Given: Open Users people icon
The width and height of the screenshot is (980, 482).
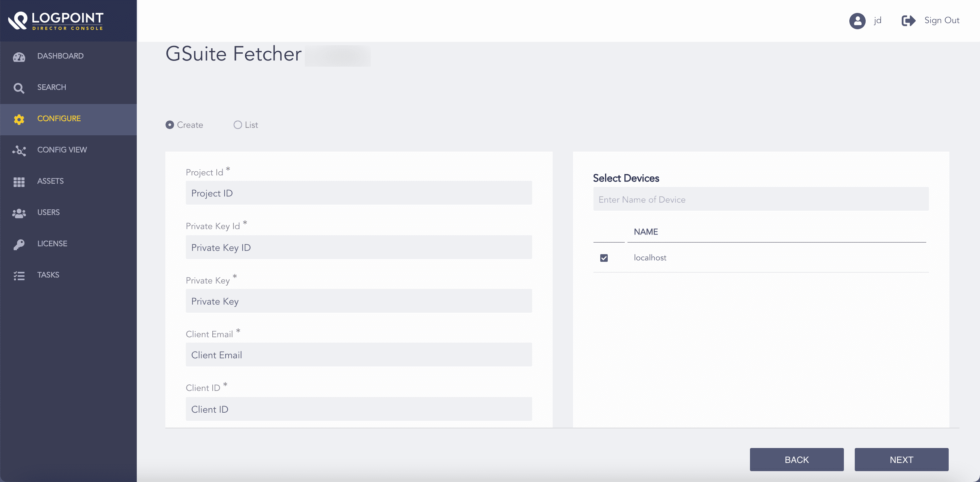Looking at the screenshot, I should coord(19,212).
